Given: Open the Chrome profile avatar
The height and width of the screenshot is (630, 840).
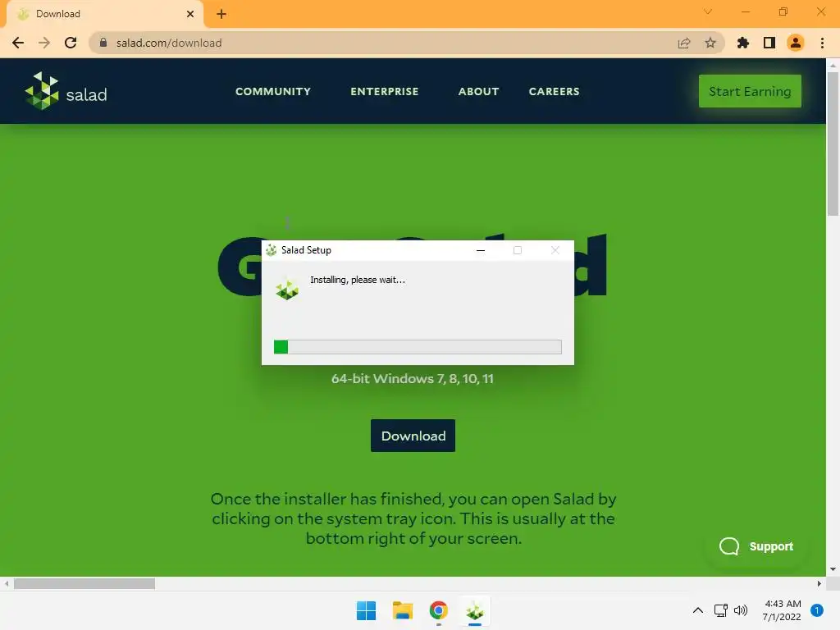Looking at the screenshot, I should click(796, 43).
